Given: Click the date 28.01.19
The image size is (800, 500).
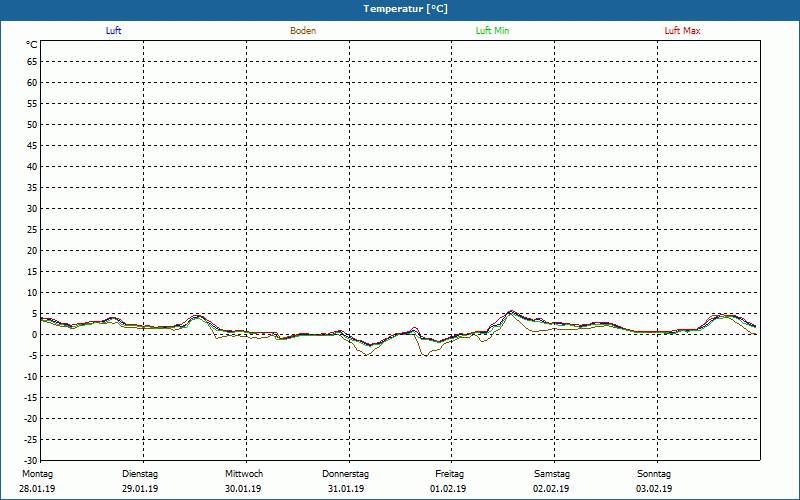Looking at the screenshot, I should (37, 489).
